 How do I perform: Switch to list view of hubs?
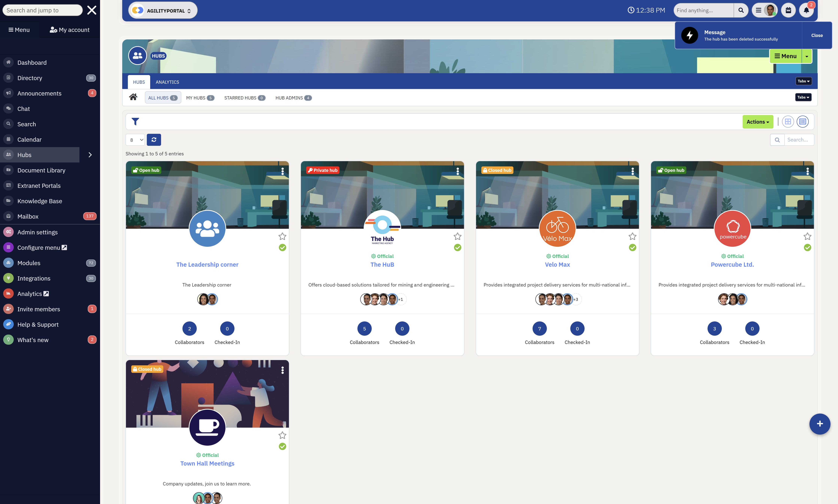pos(802,121)
